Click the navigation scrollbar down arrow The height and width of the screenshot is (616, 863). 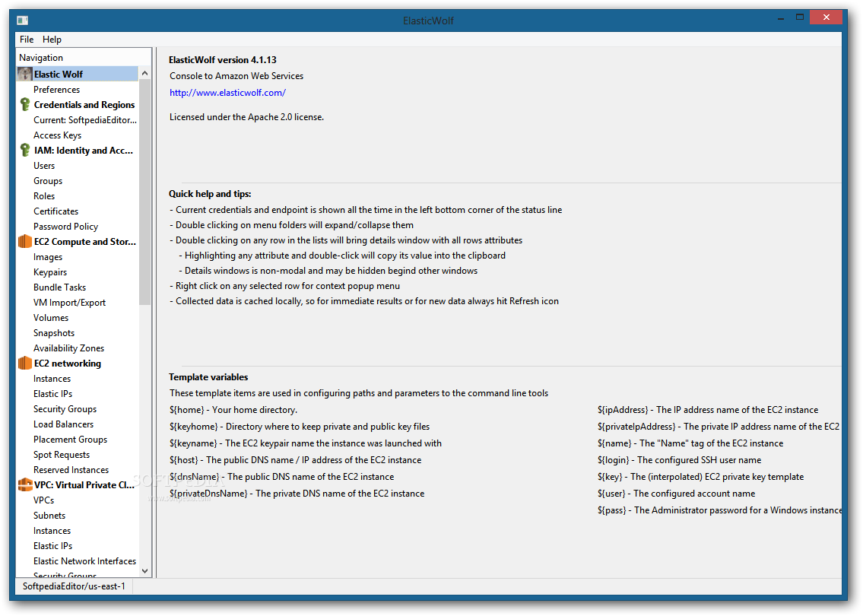tap(144, 571)
